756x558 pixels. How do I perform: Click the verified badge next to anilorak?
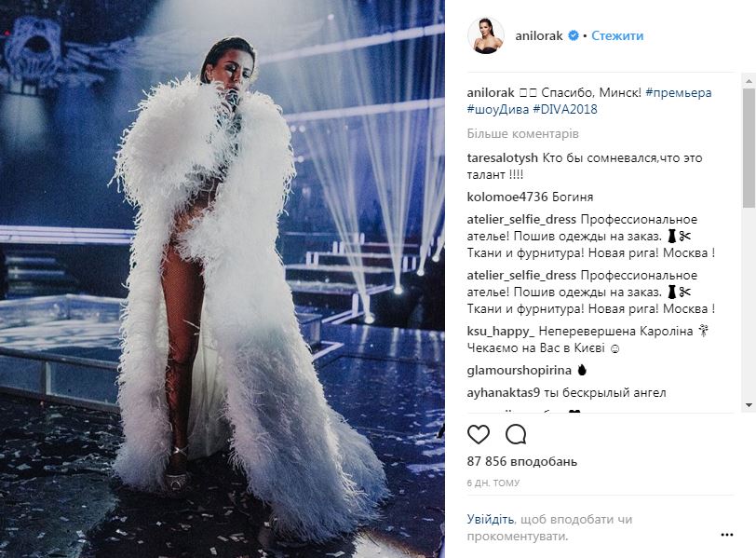tap(574, 35)
